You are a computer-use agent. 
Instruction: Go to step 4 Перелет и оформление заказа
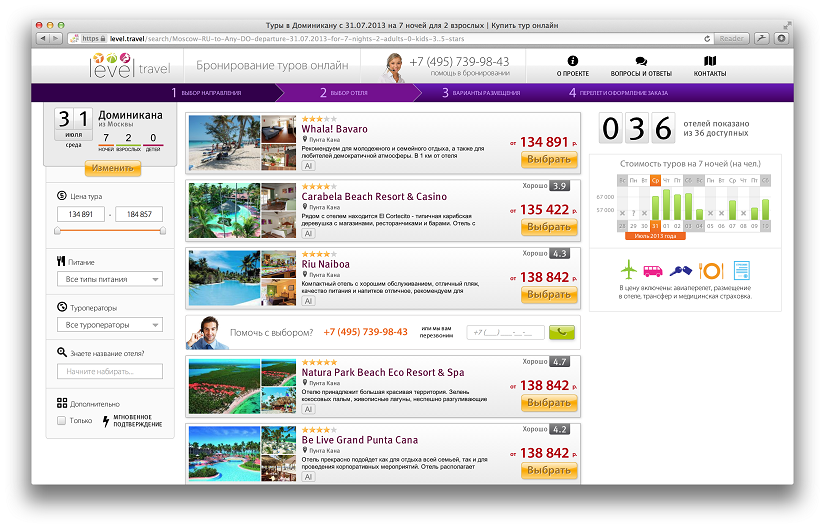click(618, 93)
